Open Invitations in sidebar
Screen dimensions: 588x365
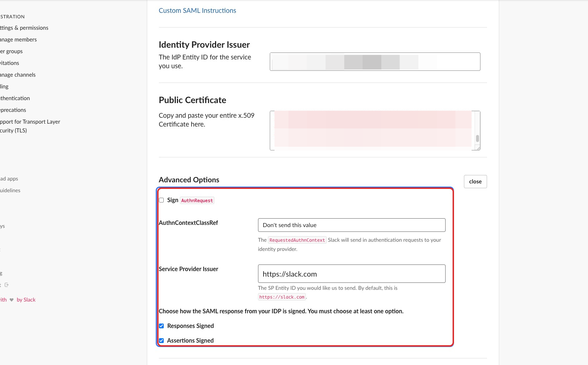tap(10, 63)
